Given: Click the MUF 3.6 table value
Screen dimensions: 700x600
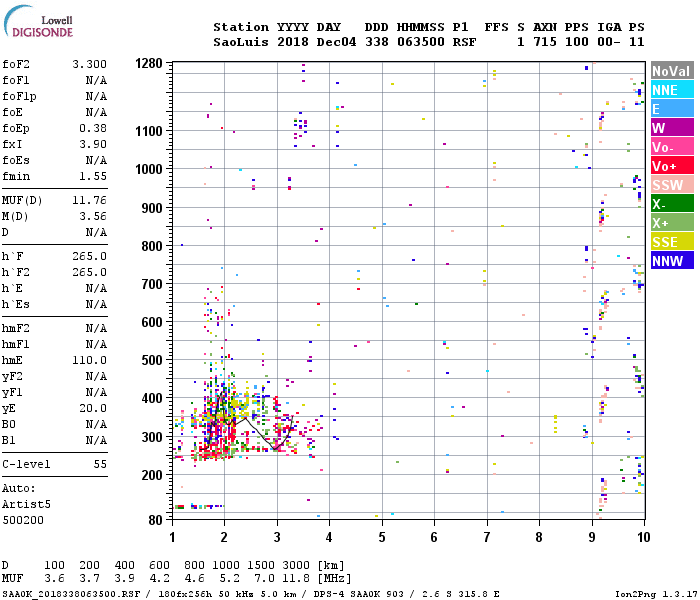Looking at the screenshot, I should tap(54, 579).
